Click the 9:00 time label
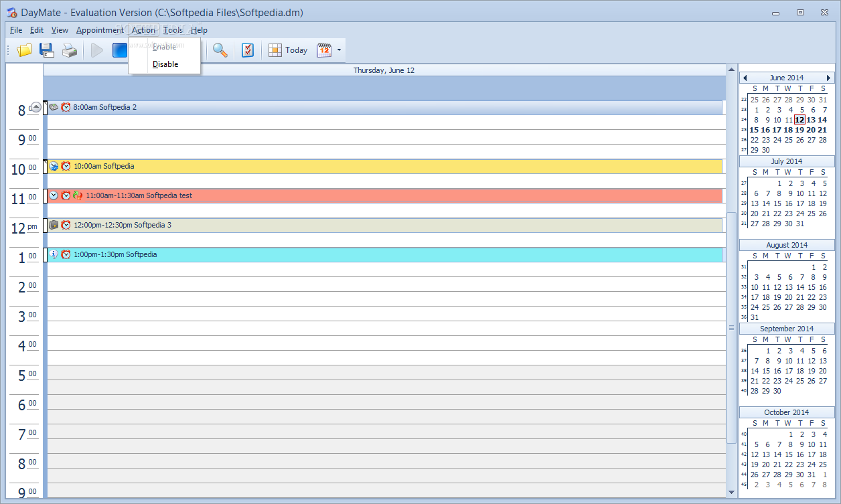841x504 pixels. pyautogui.click(x=27, y=140)
